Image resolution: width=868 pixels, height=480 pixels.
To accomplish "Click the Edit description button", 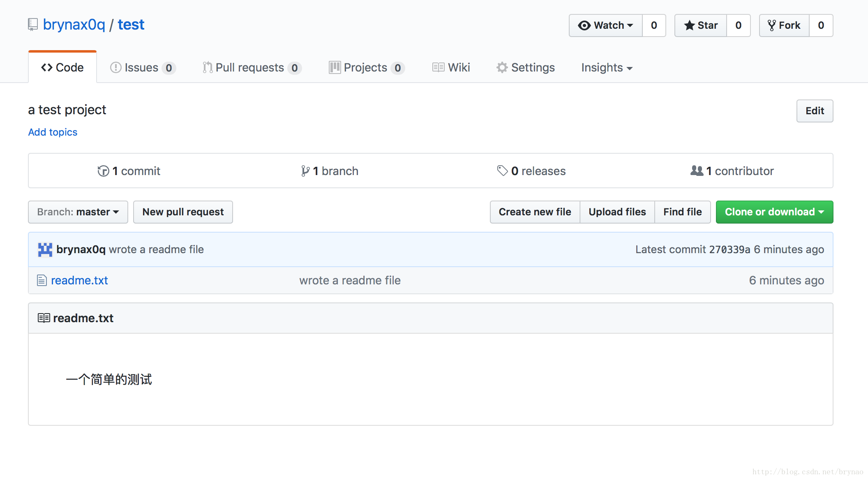I will (815, 111).
